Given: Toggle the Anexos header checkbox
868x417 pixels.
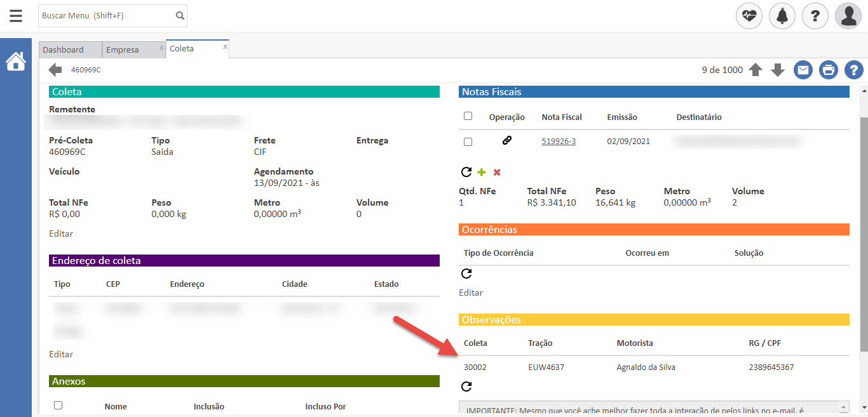Looking at the screenshot, I should tap(58, 406).
